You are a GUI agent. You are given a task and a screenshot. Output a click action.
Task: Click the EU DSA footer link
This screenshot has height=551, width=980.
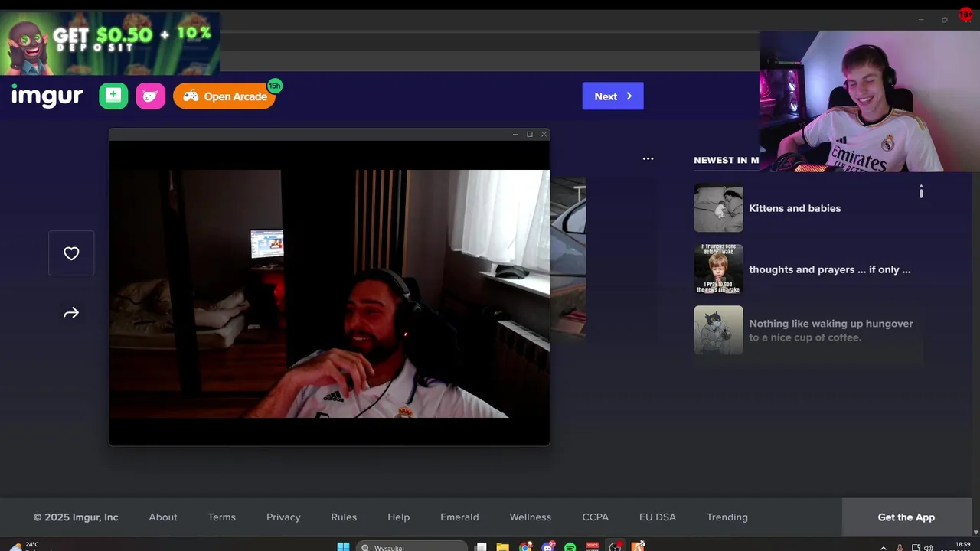click(658, 517)
